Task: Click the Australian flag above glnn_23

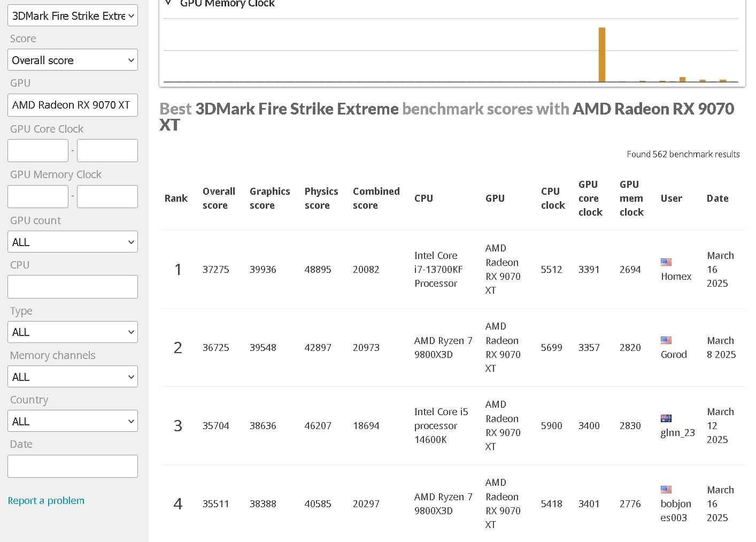Action: [666, 418]
